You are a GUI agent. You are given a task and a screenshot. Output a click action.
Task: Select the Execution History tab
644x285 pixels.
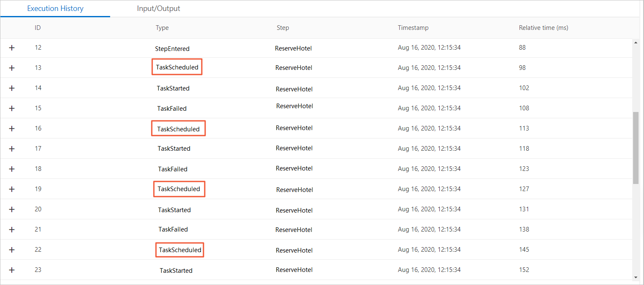pos(55,8)
